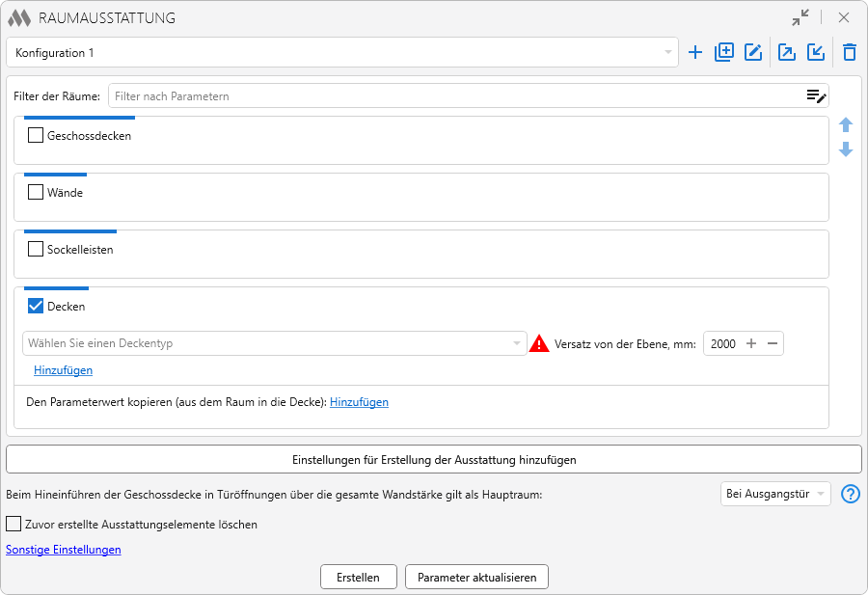This screenshot has width=868, height=595.
Task: Enable the Wände checkbox
Action: [36, 193]
